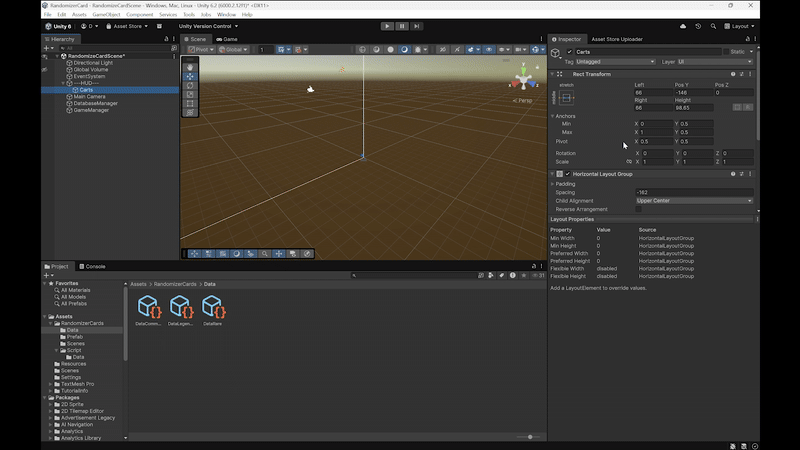Click the DataRare asset icon
The width and height of the screenshot is (800, 450).
213,306
